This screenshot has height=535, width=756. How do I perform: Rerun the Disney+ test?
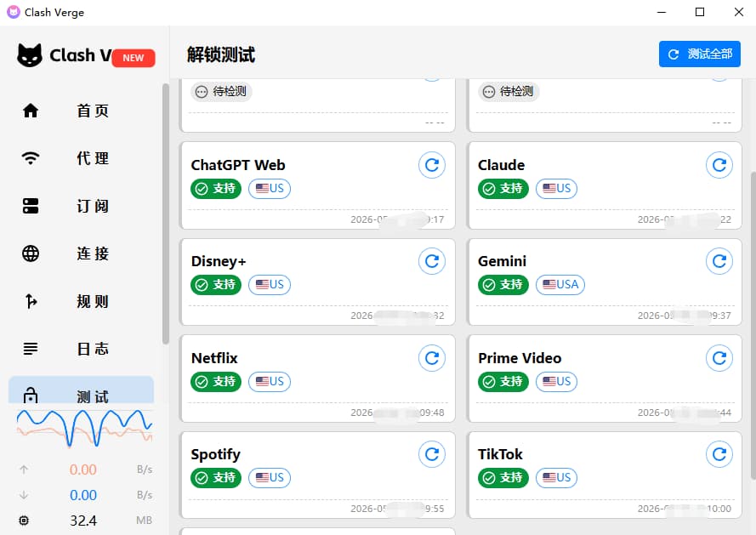431,261
